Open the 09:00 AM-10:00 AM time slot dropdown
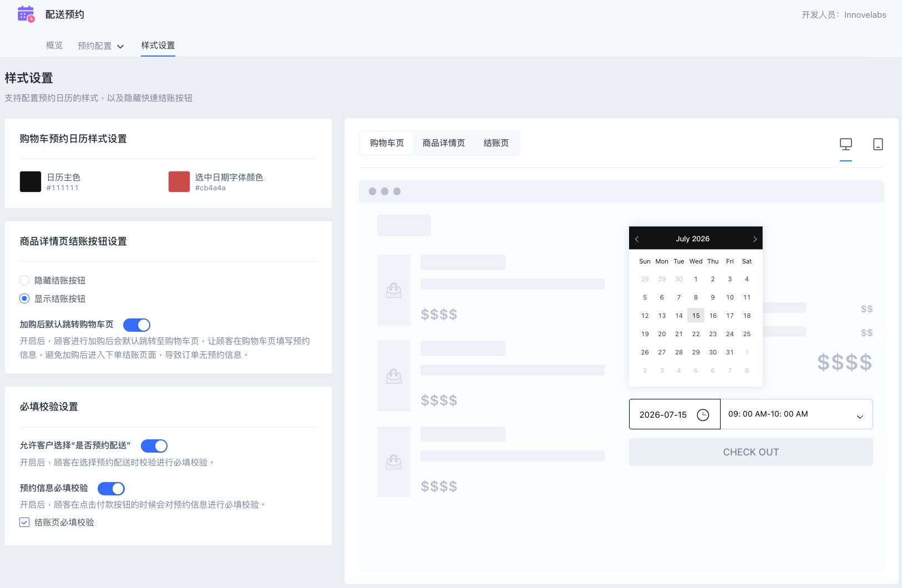 point(797,414)
